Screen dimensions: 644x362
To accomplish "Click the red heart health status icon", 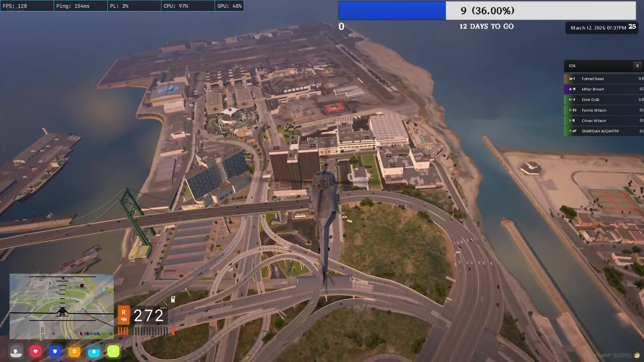I will click(x=36, y=351).
